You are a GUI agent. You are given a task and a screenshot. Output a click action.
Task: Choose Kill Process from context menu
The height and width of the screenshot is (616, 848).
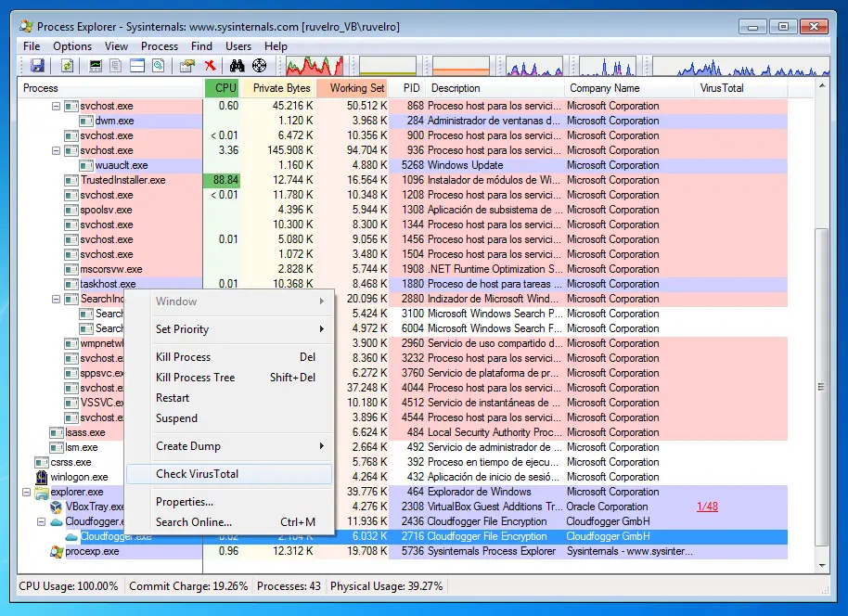point(230,357)
